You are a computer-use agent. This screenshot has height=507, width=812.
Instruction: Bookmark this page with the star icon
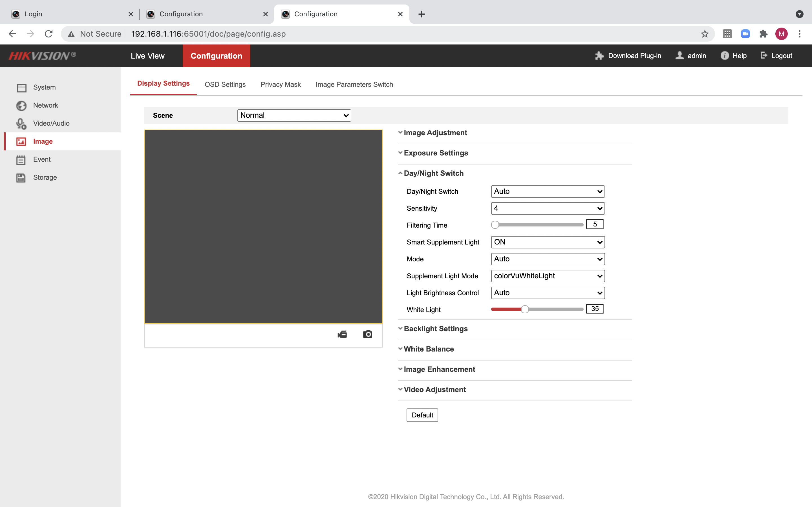(705, 34)
